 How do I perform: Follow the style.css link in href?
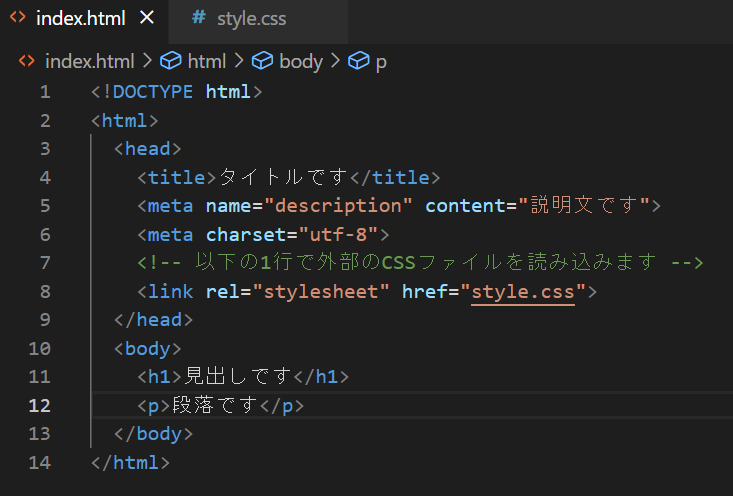522,292
